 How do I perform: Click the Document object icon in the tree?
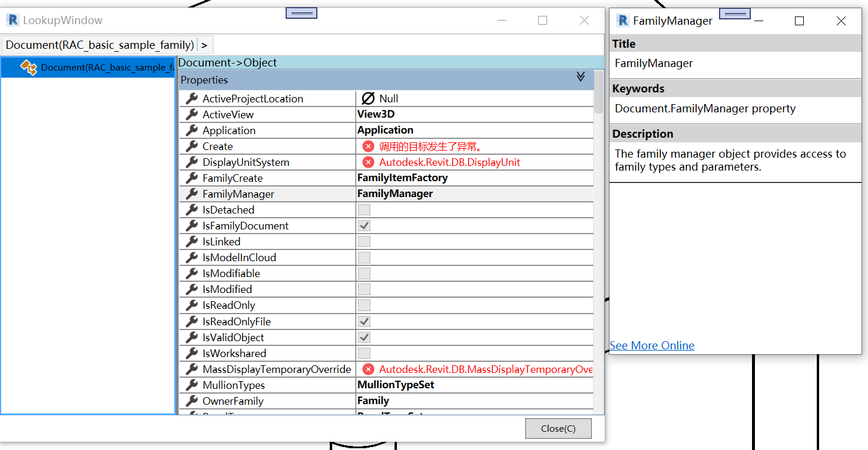click(29, 67)
